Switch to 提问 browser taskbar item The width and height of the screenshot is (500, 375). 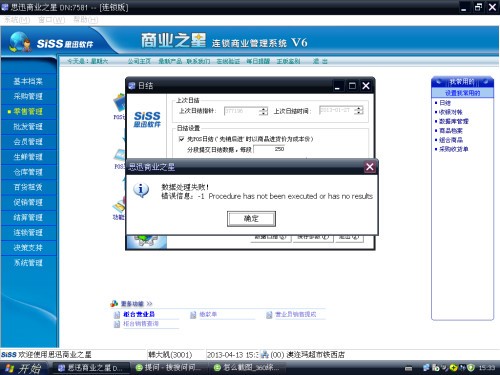click(x=168, y=368)
